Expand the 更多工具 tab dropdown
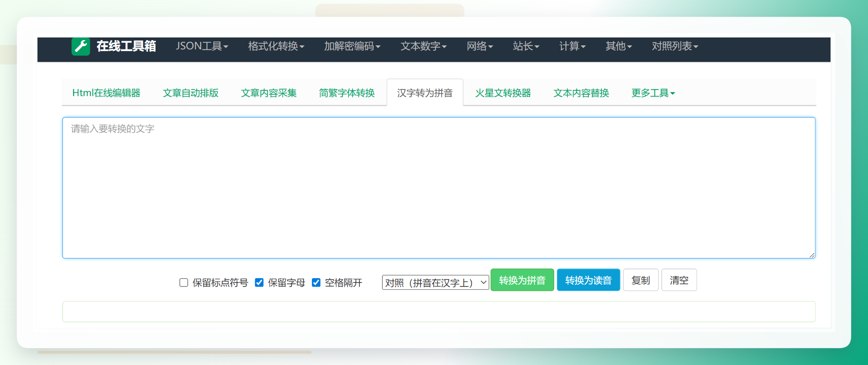 tap(653, 93)
